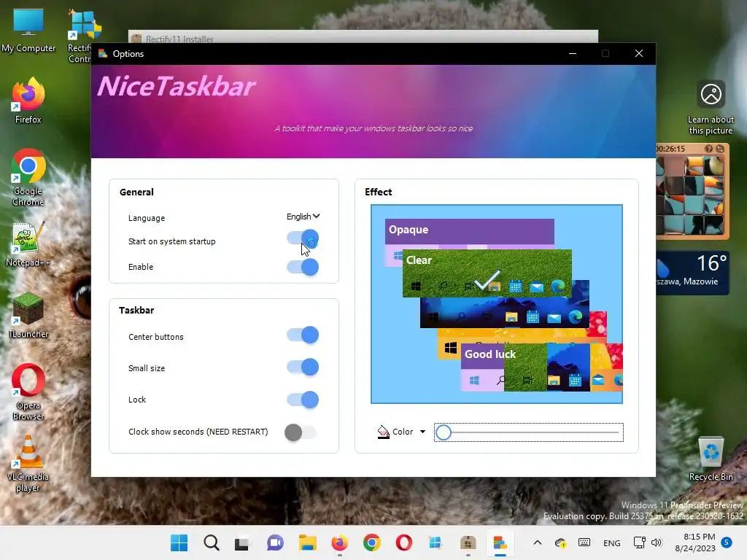The height and width of the screenshot is (560, 747).
Task: Switch ENG input language
Action: click(612, 542)
